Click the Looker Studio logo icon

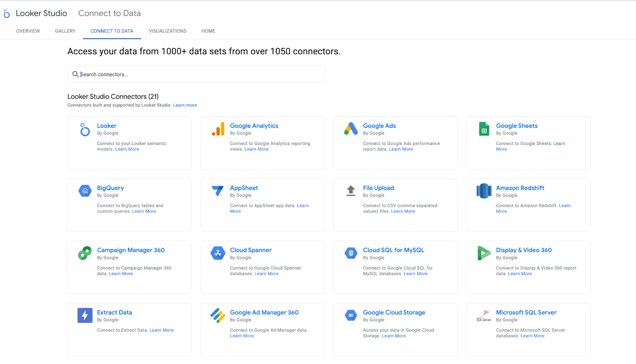[6, 13]
